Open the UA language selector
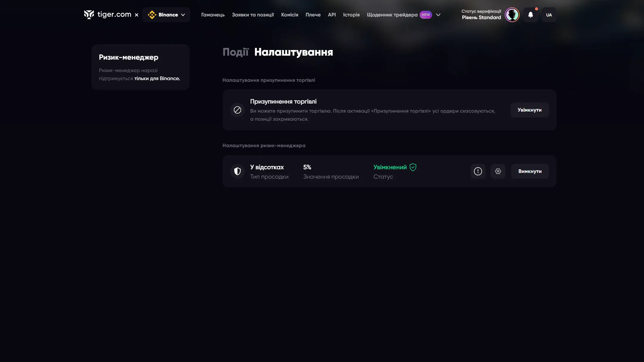Image resolution: width=644 pixels, height=362 pixels. tap(549, 15)
